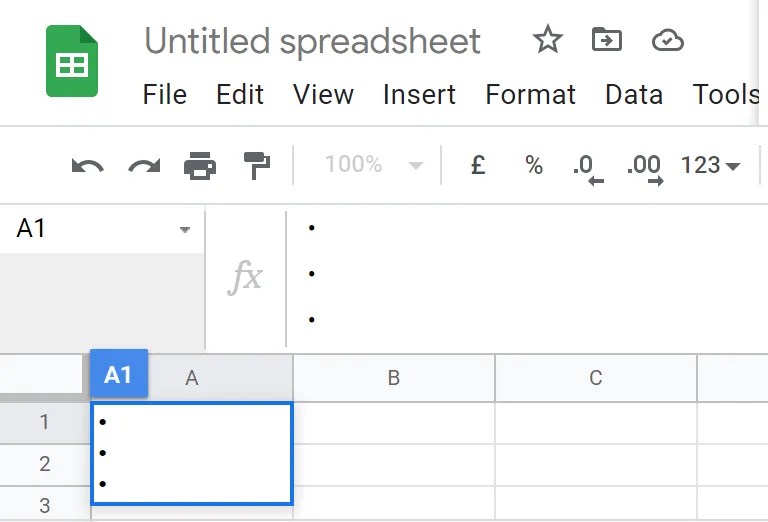Click the Undo arrow
Viewport: 768px width, 522px height.
(x=87, y=166)
